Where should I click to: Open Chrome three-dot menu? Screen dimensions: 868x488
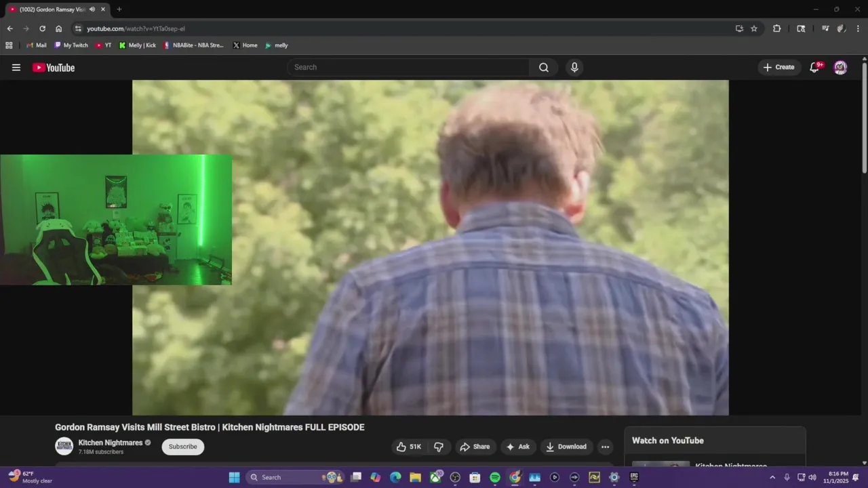858,28
